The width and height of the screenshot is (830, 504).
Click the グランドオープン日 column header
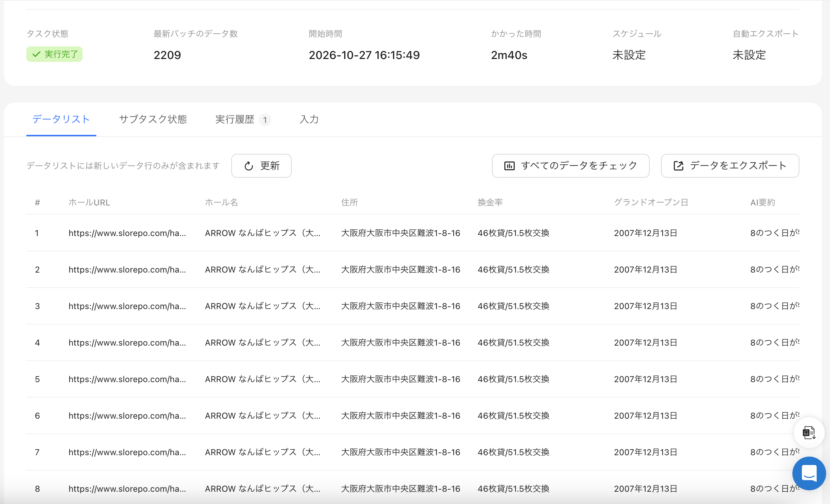[x=651, y=202]
